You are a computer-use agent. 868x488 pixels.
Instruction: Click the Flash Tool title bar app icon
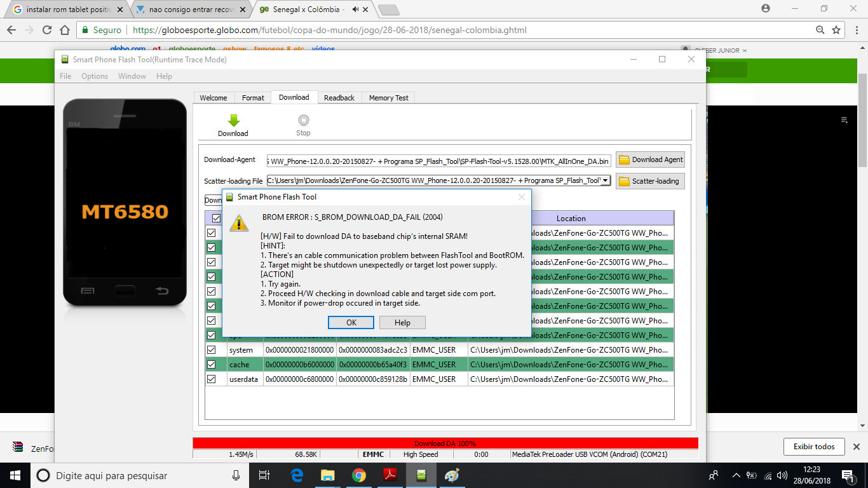point(65,60)
